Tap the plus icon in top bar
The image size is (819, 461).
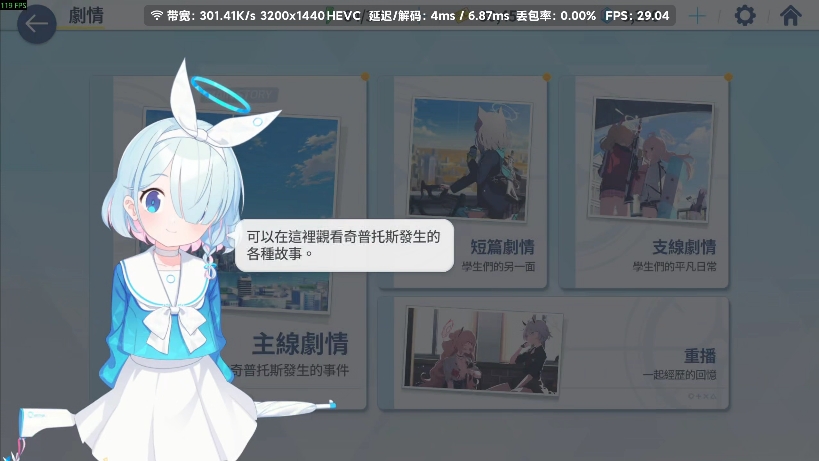[697, 16]
